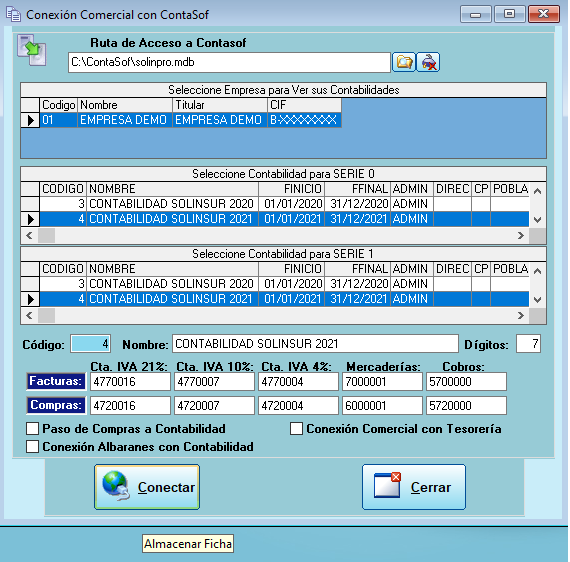Click the FINICIO column header in SERIE 0 grid

click(292, 189)
